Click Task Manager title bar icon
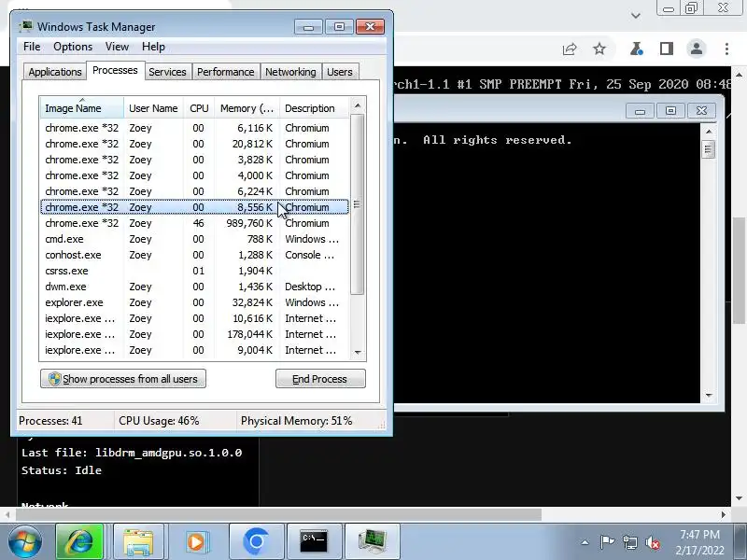Image resolution: width=747 pixels, height=560 pixels. point(26,27)
